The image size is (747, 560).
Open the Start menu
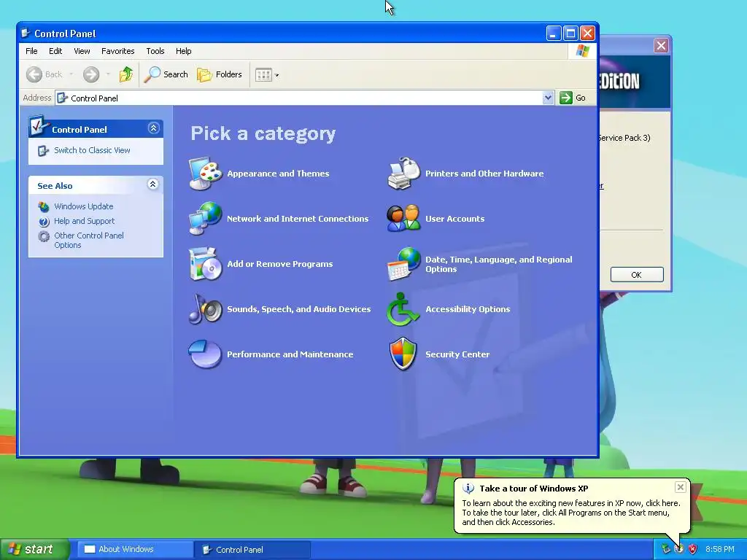pos(35,549)
